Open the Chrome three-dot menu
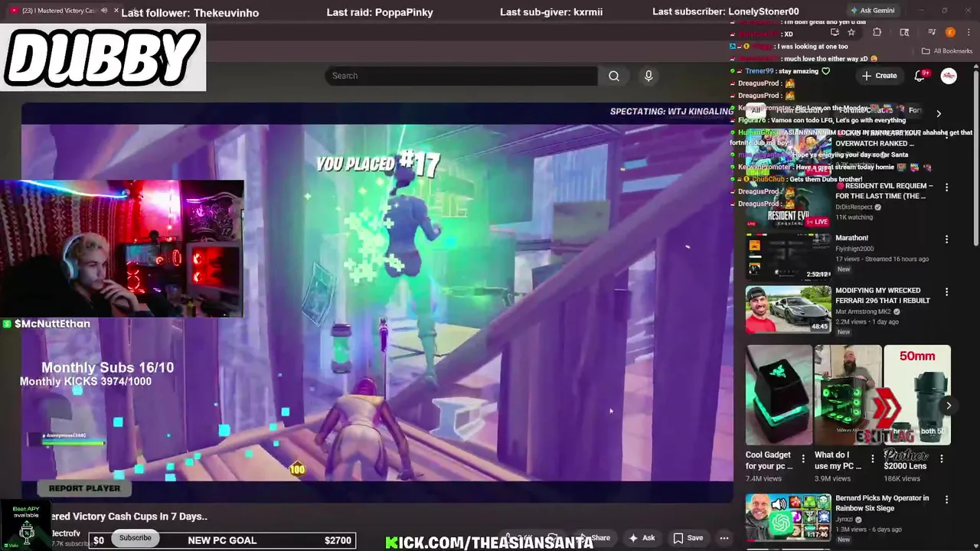 (968, 33)
